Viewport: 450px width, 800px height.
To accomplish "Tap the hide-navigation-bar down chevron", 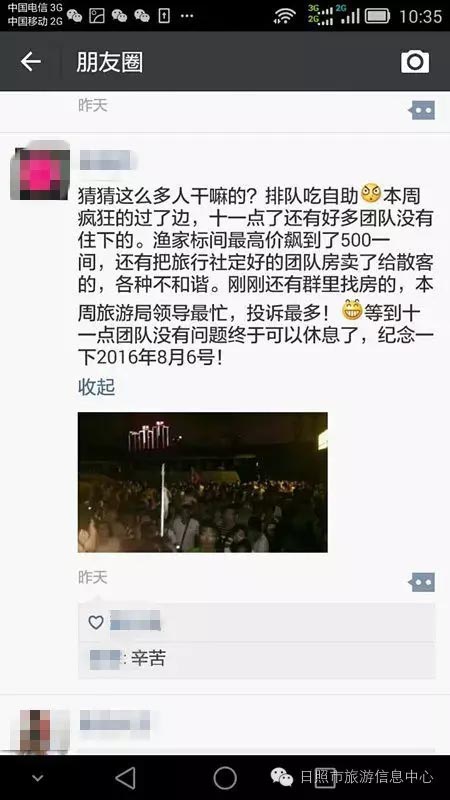I will [x=38, y=779].
